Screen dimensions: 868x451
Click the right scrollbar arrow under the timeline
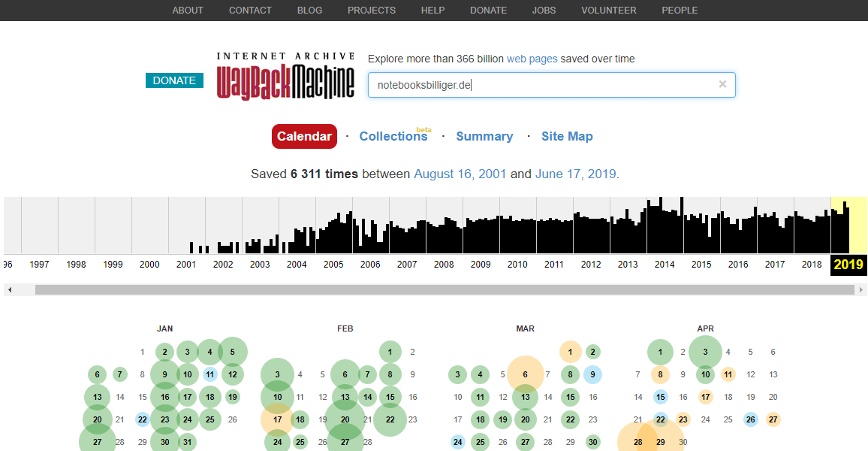coord(860,290)
